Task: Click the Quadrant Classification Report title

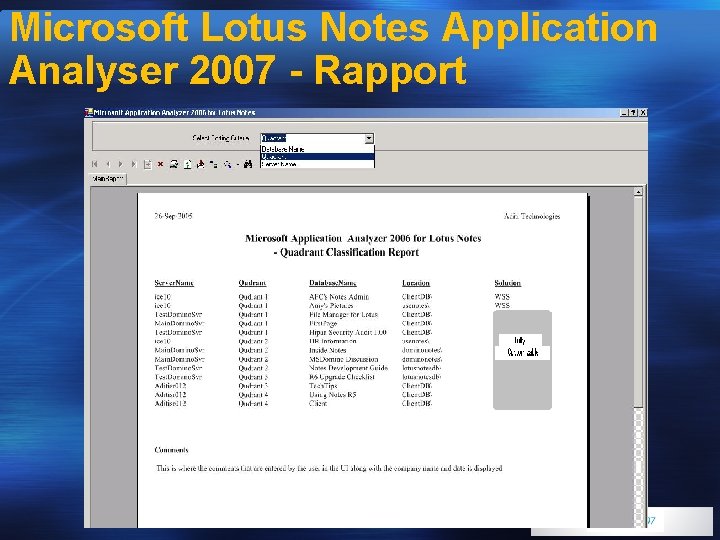Action: tap(349, 253)
